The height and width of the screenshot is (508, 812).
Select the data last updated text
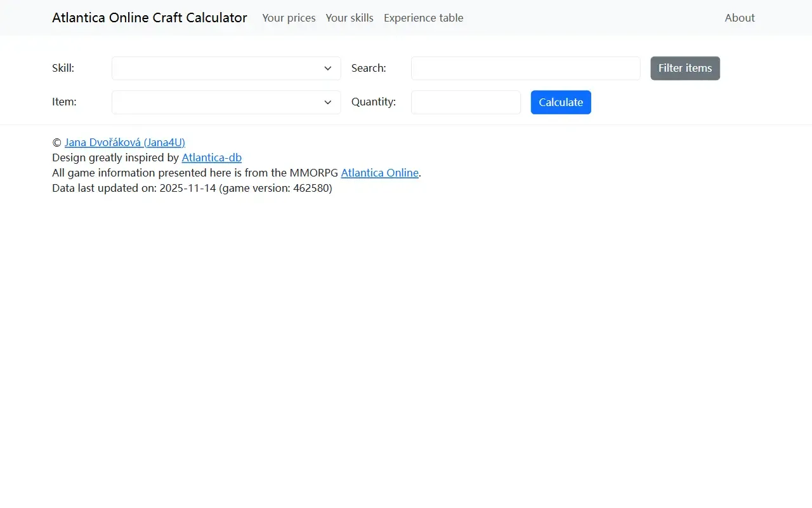[x=192, y=188]
